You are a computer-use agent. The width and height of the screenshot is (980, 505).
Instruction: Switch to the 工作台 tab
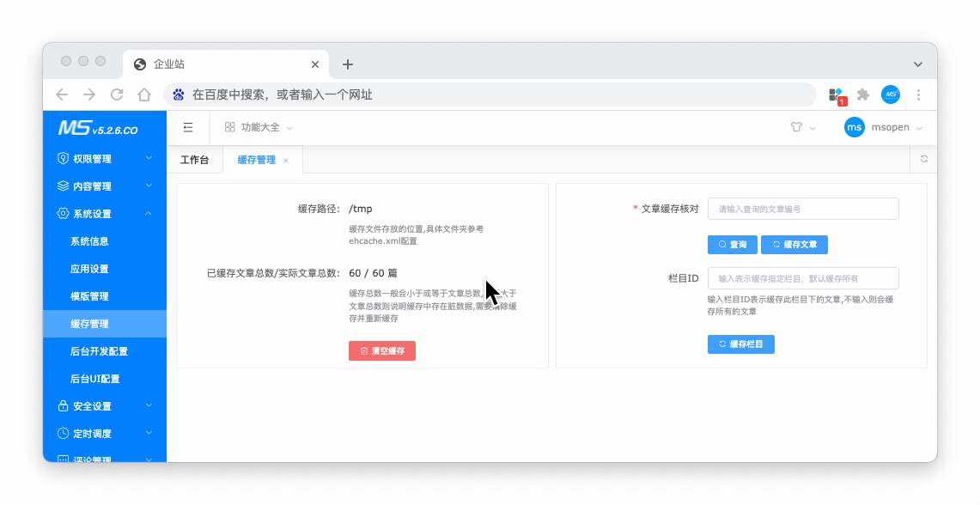point(194,160)
